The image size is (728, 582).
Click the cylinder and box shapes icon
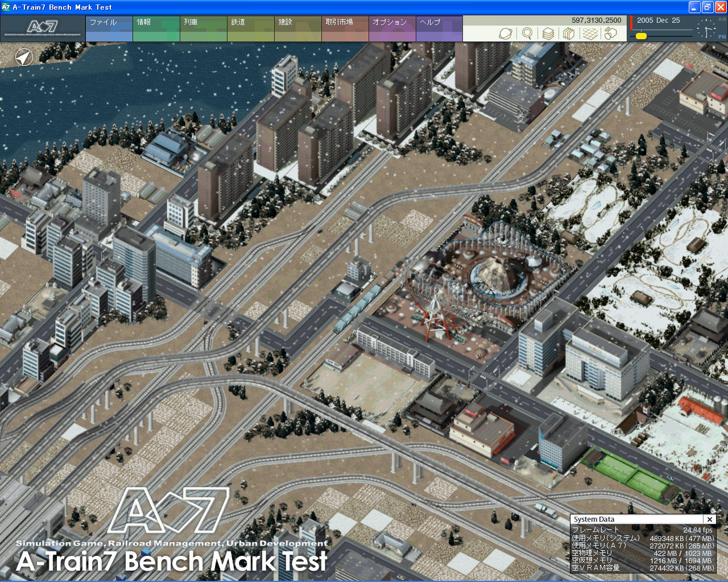(x=610, y=34)
